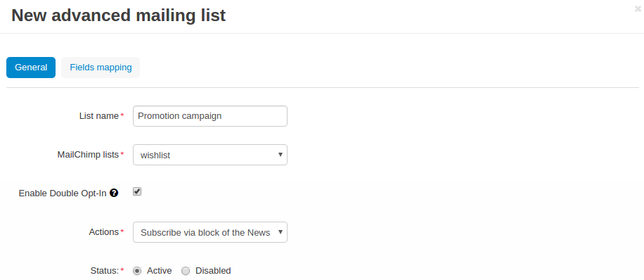Click the 'Actions' field label

click(x=104, y=232)
